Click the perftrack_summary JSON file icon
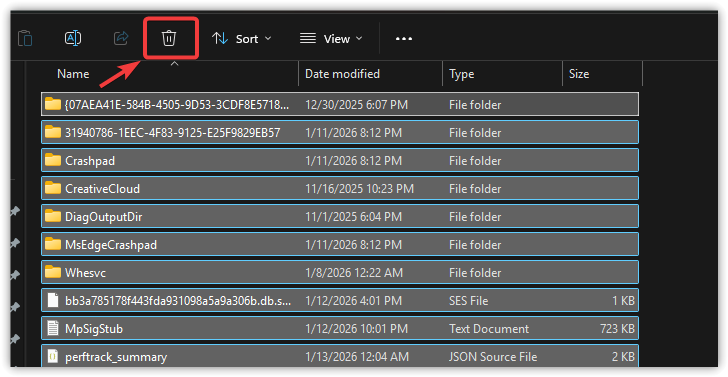This screenshot has height=377, width=728. click(53, 356)
